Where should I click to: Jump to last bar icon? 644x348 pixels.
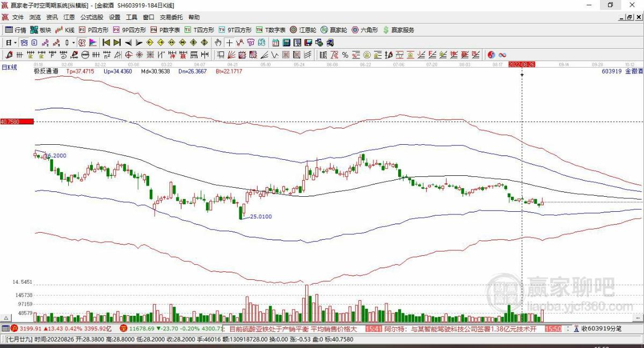(x=117, y=42)
